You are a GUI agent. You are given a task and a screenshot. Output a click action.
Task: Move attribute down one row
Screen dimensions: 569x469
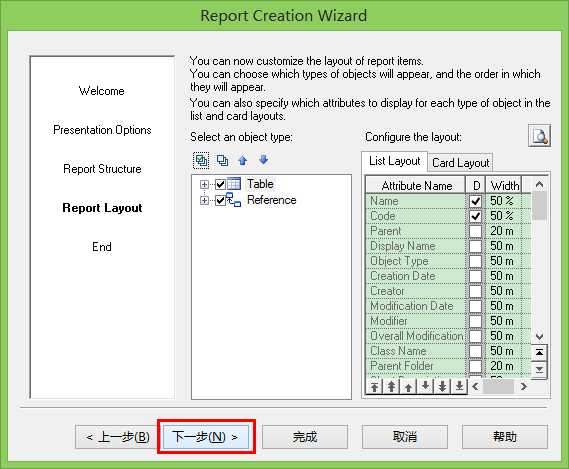click(425, 386)
